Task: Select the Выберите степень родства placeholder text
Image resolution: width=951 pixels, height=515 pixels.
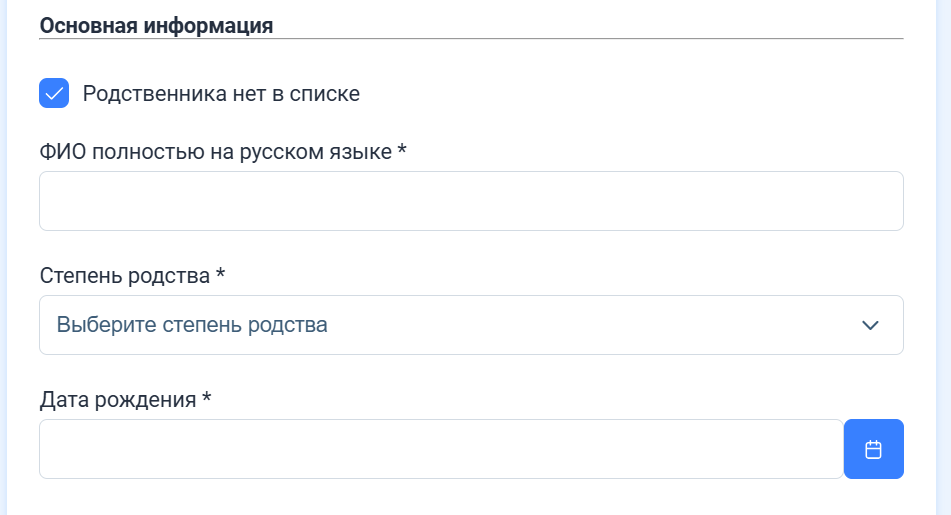Action: point(192,325)
